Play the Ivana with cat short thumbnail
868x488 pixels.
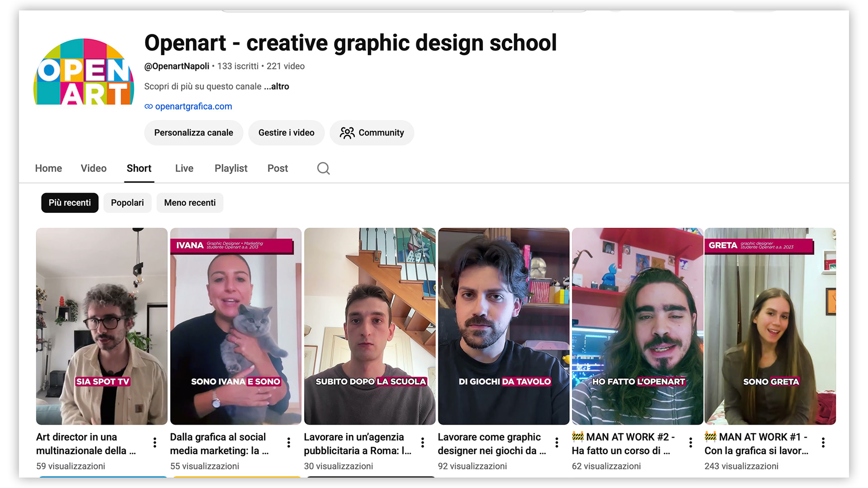point(236,326)
